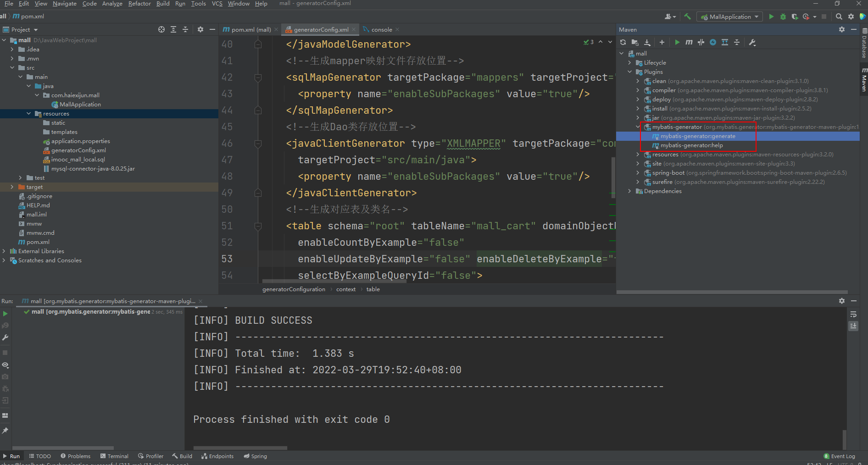Screen dimensions: 868x465
Task: Click Run console horizontal scrollbar
Action: 240,448
